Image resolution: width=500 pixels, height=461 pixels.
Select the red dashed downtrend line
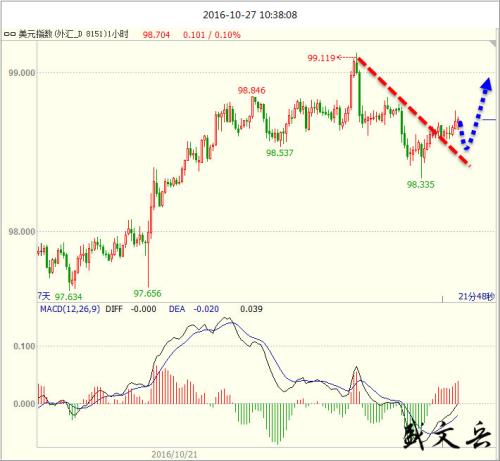point(413,112)
